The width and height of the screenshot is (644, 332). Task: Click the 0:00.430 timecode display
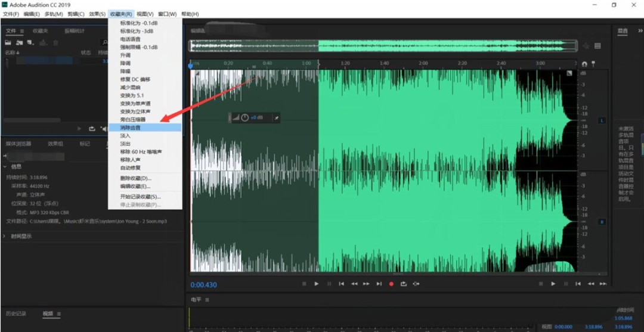(204, 285)
